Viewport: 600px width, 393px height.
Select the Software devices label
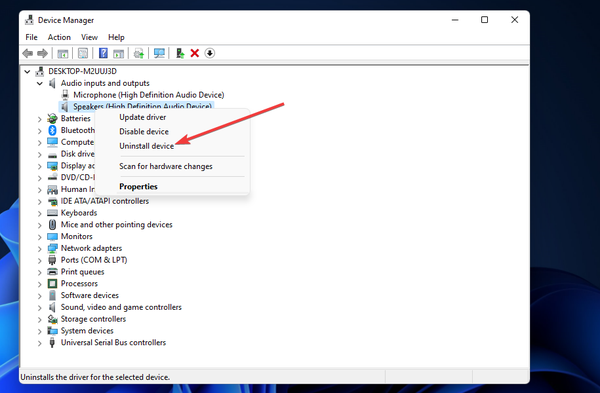[90, 295]
